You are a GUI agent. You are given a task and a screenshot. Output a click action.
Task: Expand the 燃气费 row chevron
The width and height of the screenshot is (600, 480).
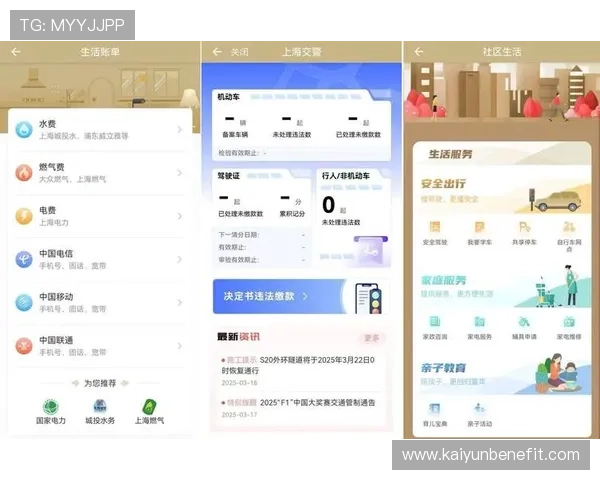[x=180, y=173]
